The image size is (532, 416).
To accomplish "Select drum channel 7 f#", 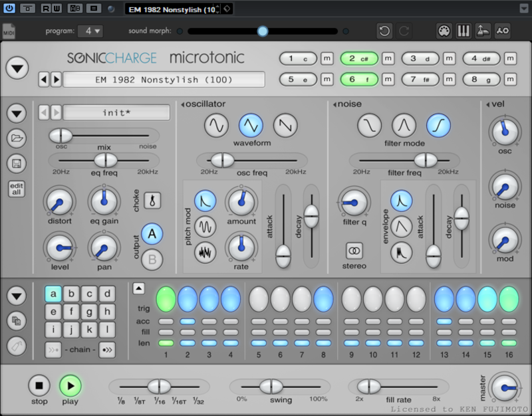I will click(x=420, y=79).
